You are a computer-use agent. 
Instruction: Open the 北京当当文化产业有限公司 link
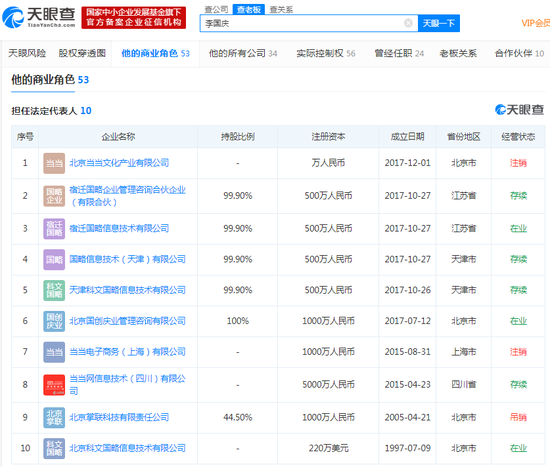click(119, 163)
